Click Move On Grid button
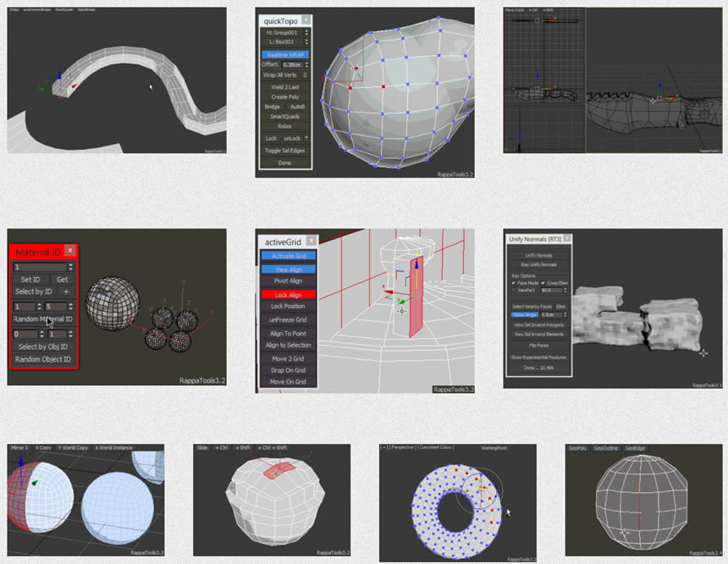 (x=289, y=382)
